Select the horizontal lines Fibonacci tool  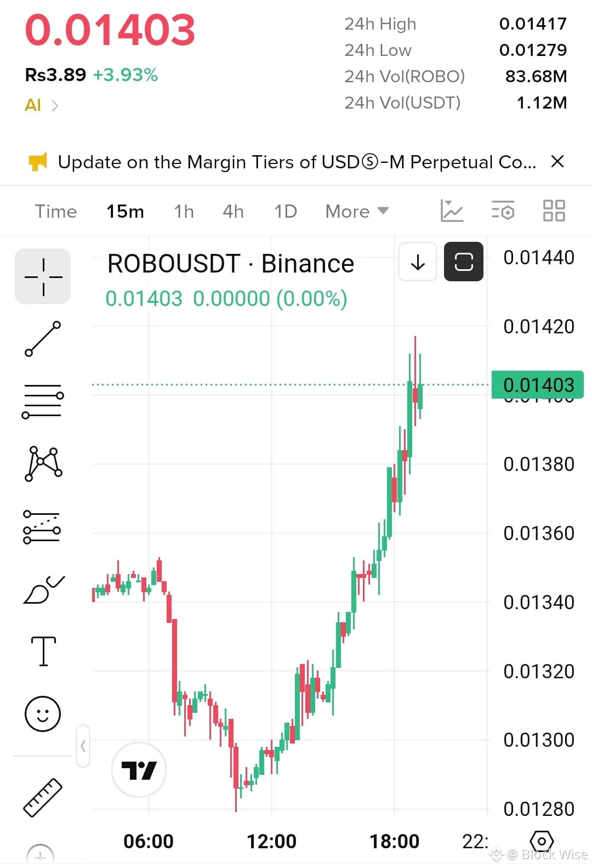[43, 401]
